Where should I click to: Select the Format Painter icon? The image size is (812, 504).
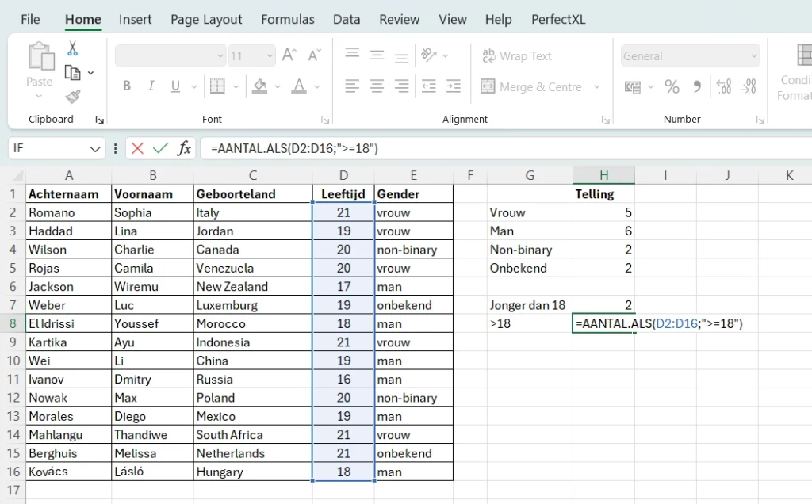(x=72, y=97)
